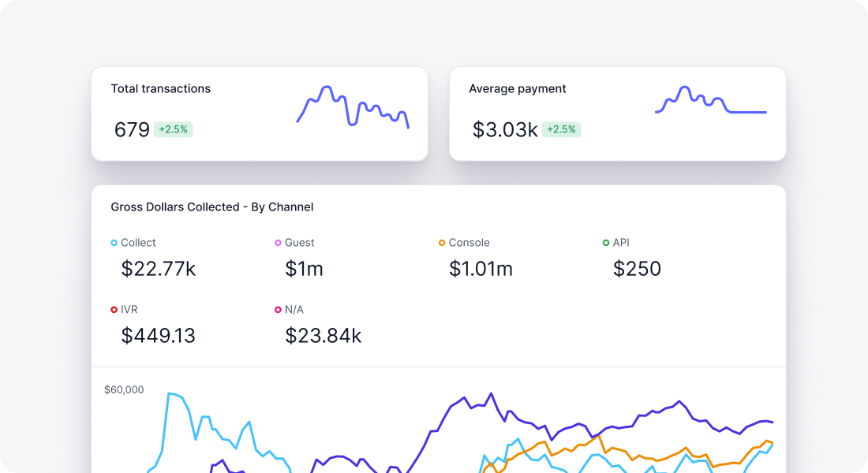Select the Total transactions card title
The image size is (868, 473).
coord(160,88)
